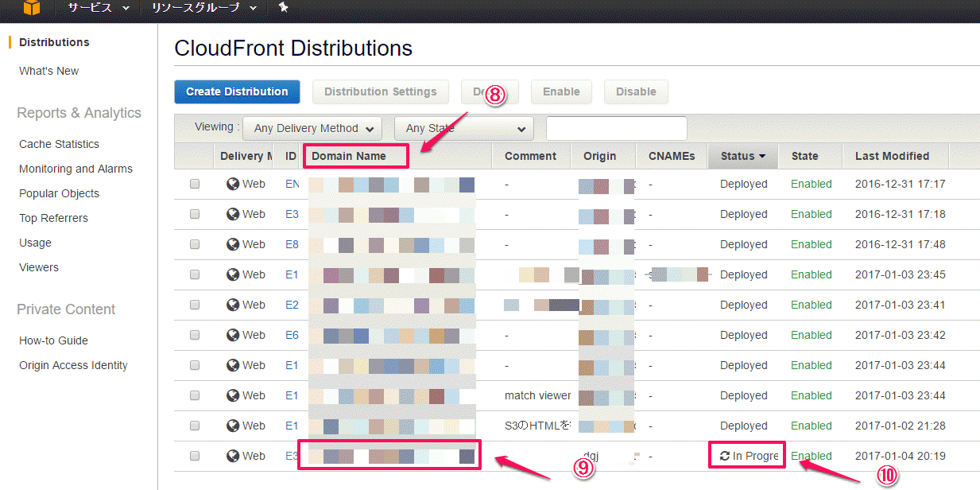Click Enabled in row modified 2017-01-02 21:28
980x490 pixels.
(x=812, y=426)
